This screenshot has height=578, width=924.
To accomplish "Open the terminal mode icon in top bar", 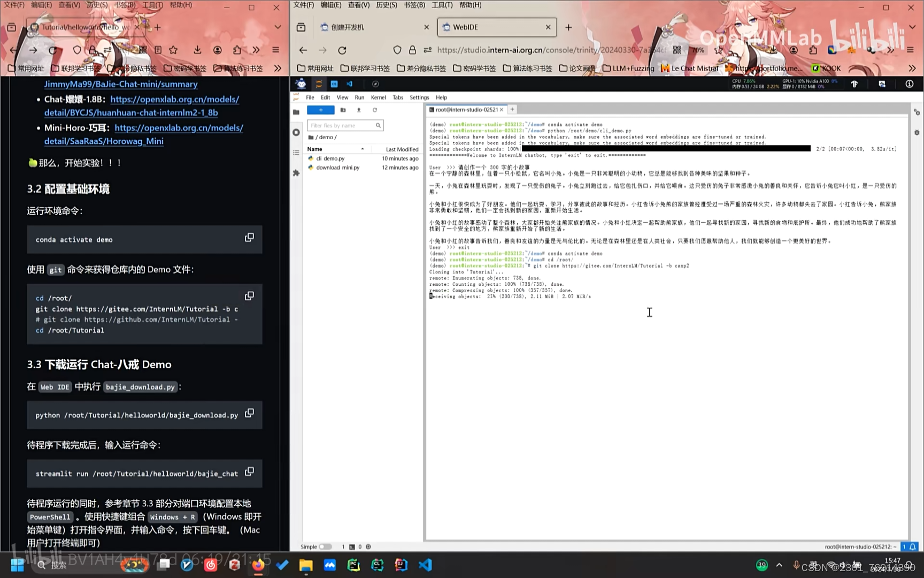I will [x=334, y=84].
